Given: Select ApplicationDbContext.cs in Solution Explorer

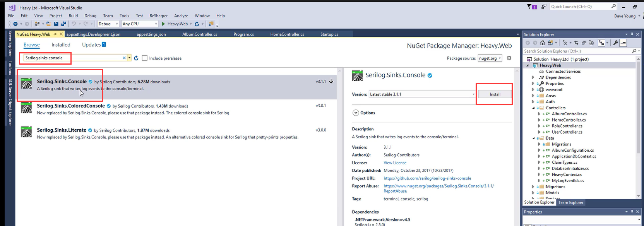Looking at the screenshot, I should (574, 156).
